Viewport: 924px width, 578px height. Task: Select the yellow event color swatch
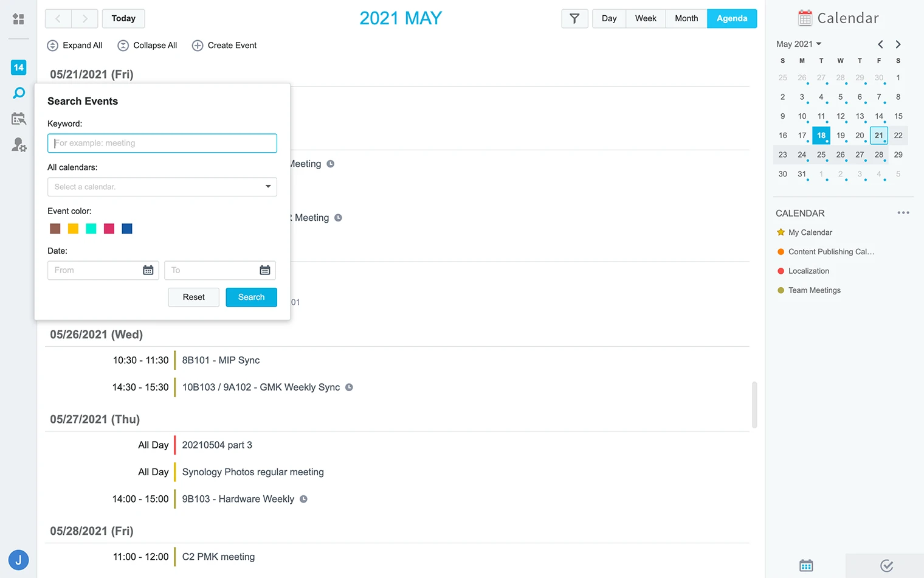click(x=73, y=229)
